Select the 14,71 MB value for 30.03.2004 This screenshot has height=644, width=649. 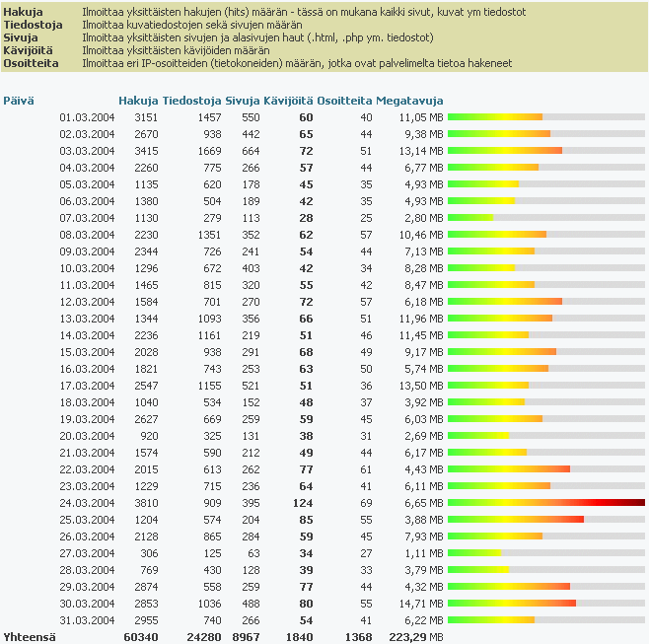pyautogui.click(x=420, y=603)
